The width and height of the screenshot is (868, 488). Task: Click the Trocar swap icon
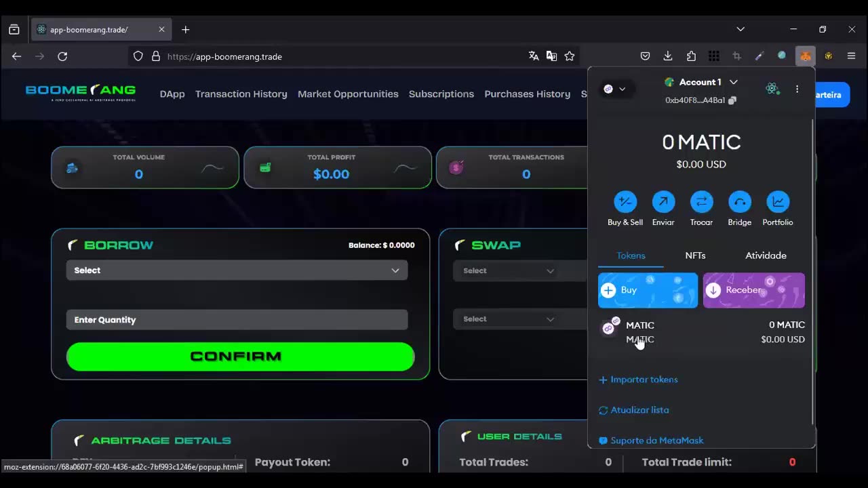click(x=701, y=201)
